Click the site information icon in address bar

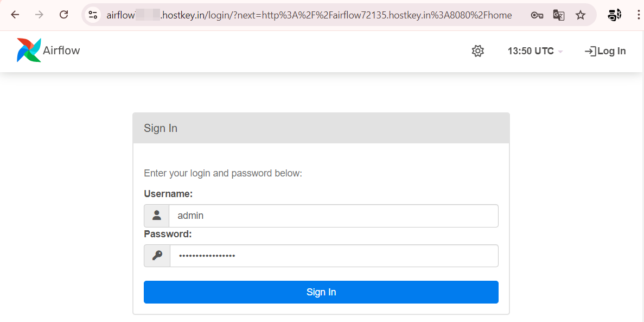[x=93, y=15]
